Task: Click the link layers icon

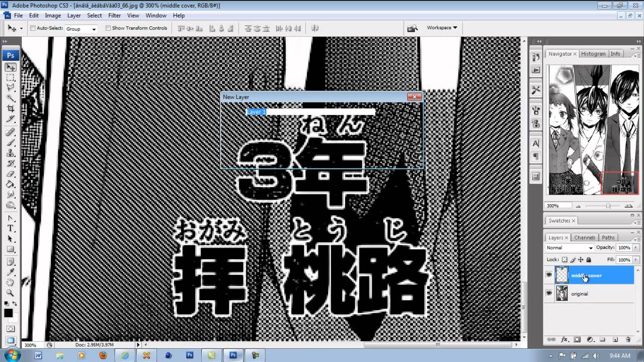Action: (x=552, y=340)
